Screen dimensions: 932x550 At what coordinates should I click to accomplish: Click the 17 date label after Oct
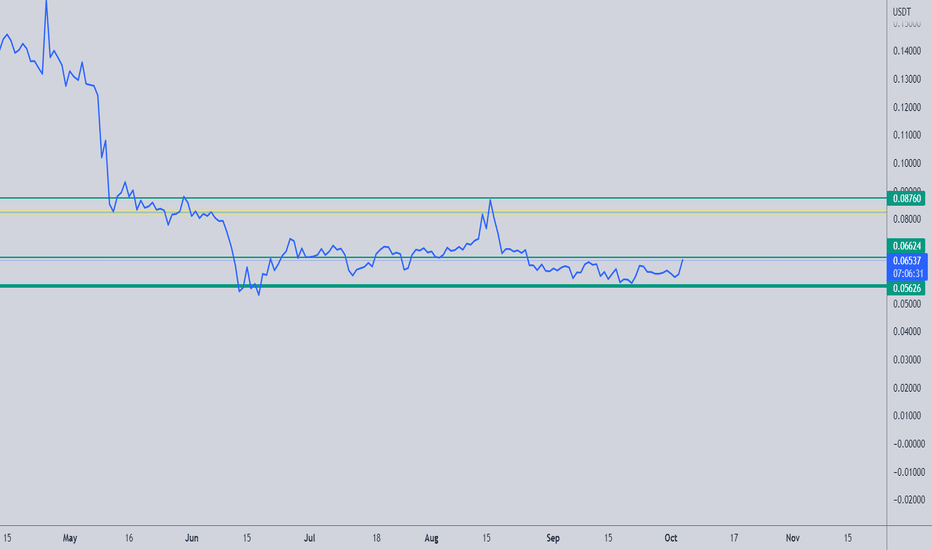click(734, 538)
